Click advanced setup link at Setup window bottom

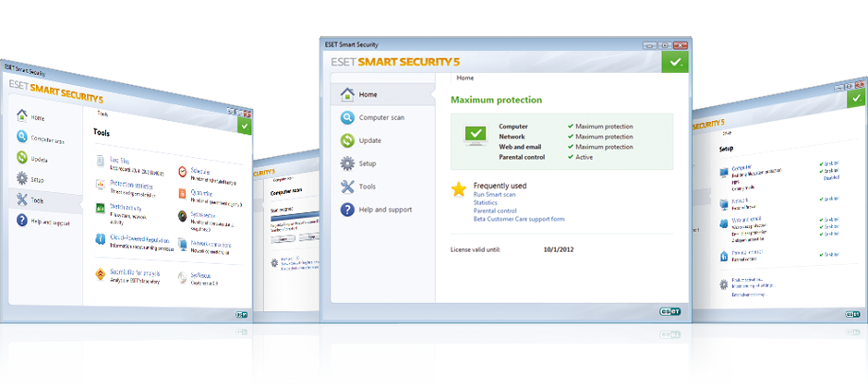coord(750,296)
